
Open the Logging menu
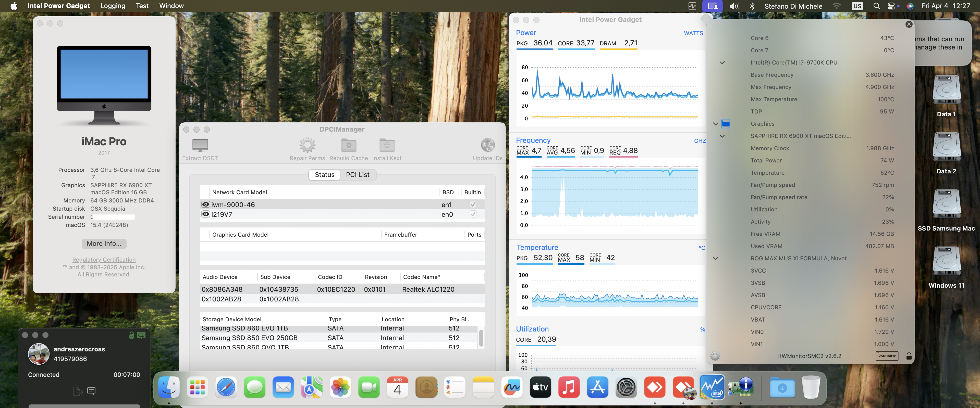(x=113, y=6)
